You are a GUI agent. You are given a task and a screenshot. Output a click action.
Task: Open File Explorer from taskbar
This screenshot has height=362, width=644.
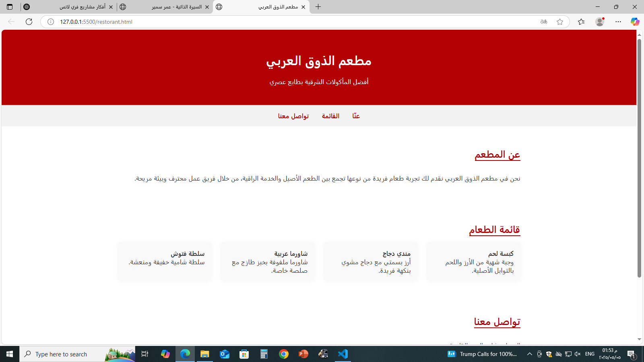[205, 354]
